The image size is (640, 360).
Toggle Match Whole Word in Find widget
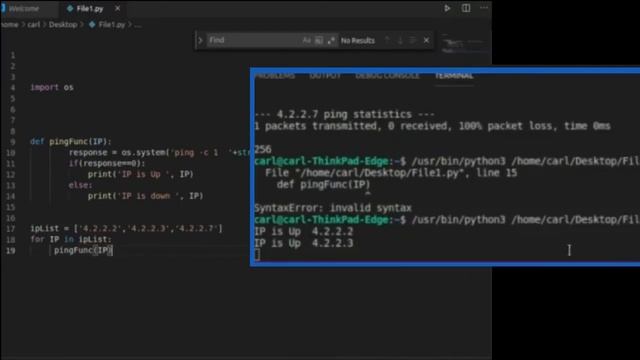[319, 40]
